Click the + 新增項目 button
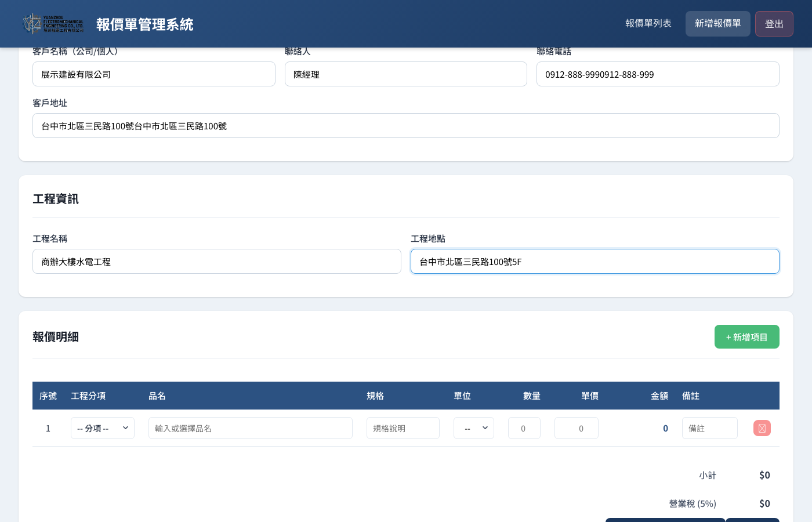Image resolution: width=812 pixels, height=522 pixels. 746,337
